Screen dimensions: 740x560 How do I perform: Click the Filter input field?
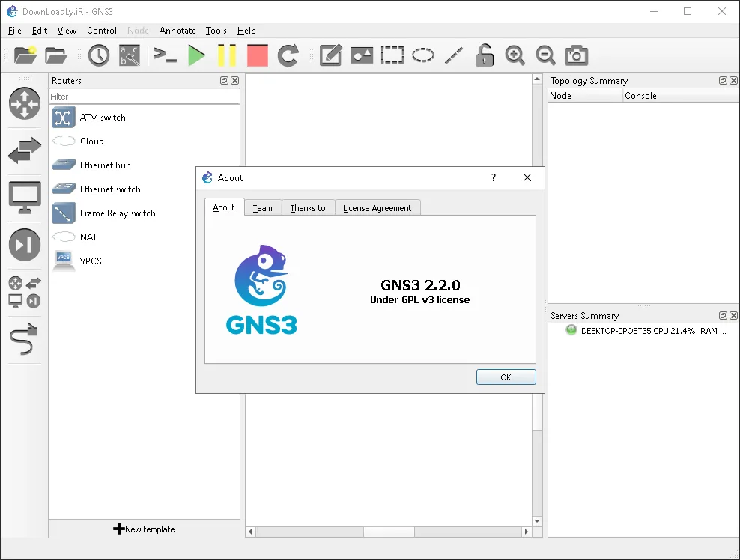pos(145,97)
